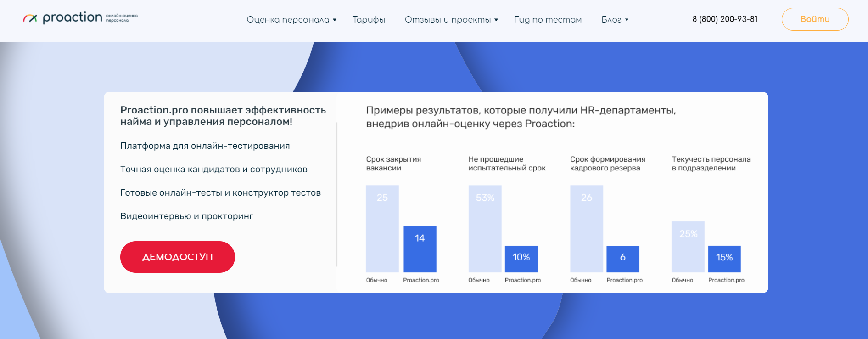
Task: Click the Не прошедшие испытательный срок label
Action: [x=507, y=164]
